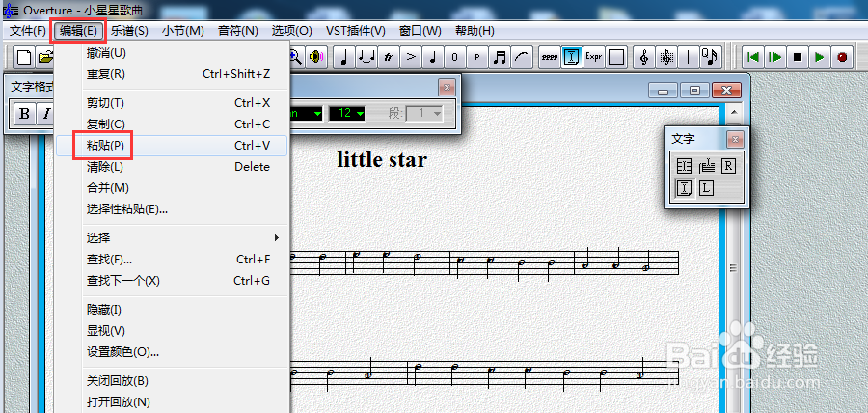Open the 帮助(H) menu

[x=475, y=31]
